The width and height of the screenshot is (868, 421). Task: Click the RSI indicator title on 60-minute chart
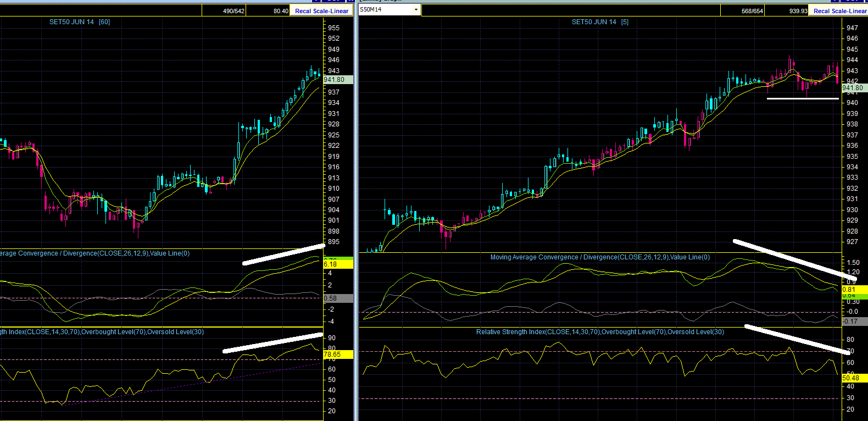click(102, 332)
